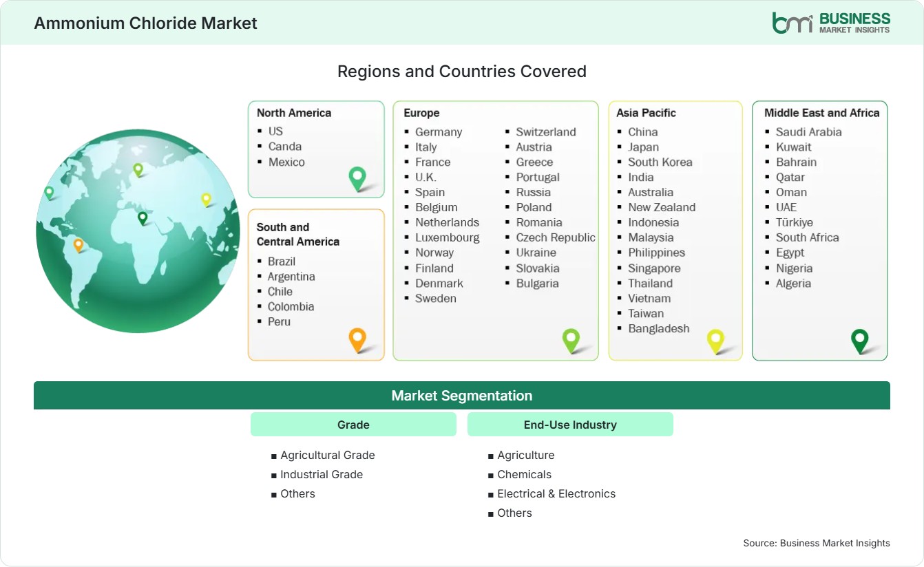924x567 pixels.
Task: Select the Grade segmentation header
Action: (353, 425)
